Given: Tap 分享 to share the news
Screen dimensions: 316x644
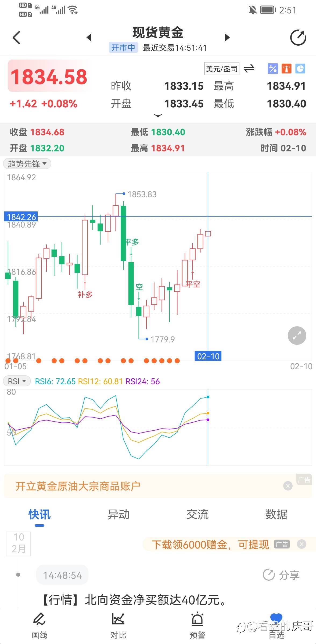Looking at the screenshot, I should (281, 575).
